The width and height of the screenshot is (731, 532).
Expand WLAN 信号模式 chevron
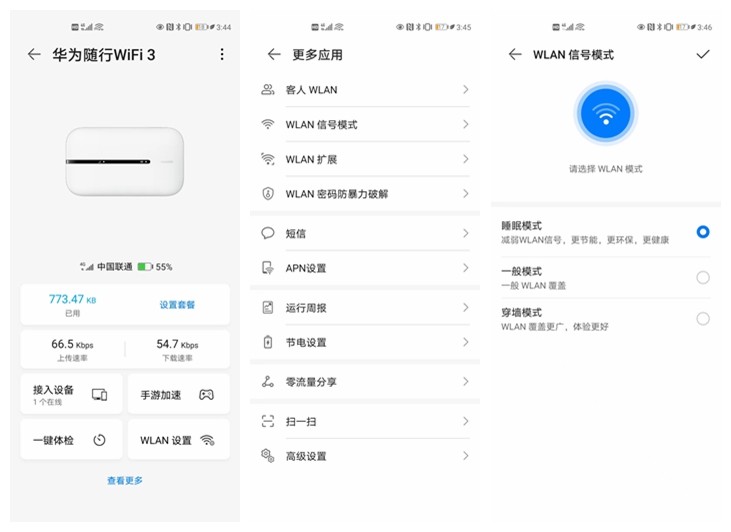[x=465, y=124]
